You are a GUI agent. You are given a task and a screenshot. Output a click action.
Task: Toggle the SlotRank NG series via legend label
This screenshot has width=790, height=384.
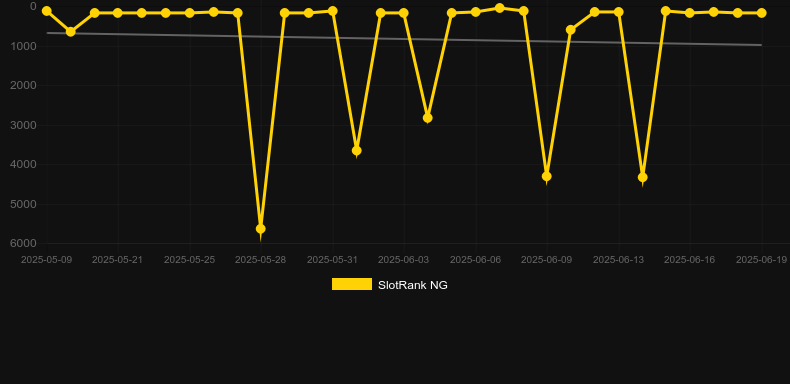(413, 285)
